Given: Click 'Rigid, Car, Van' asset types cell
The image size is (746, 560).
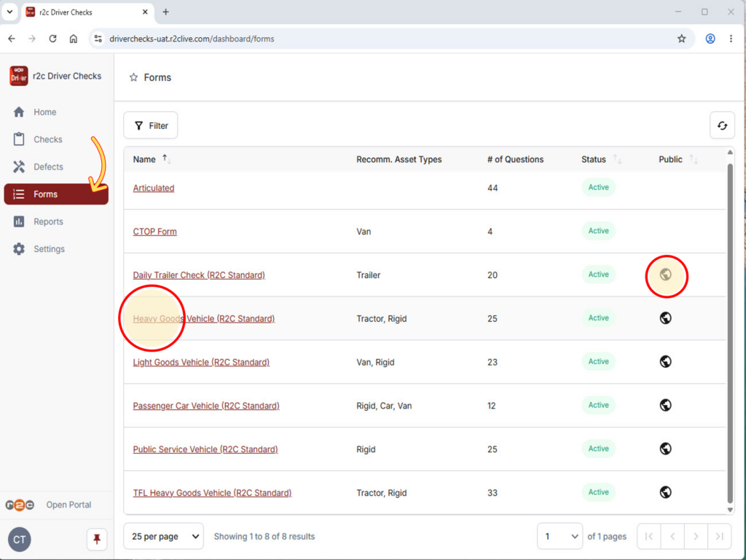Looking at the screenshot, I should tap(384, 406).
